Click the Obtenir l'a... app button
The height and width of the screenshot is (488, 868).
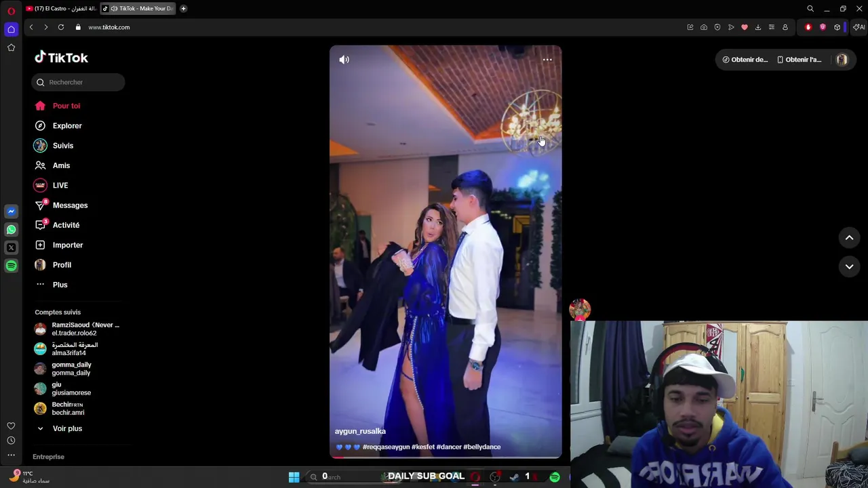pos(799,60)
